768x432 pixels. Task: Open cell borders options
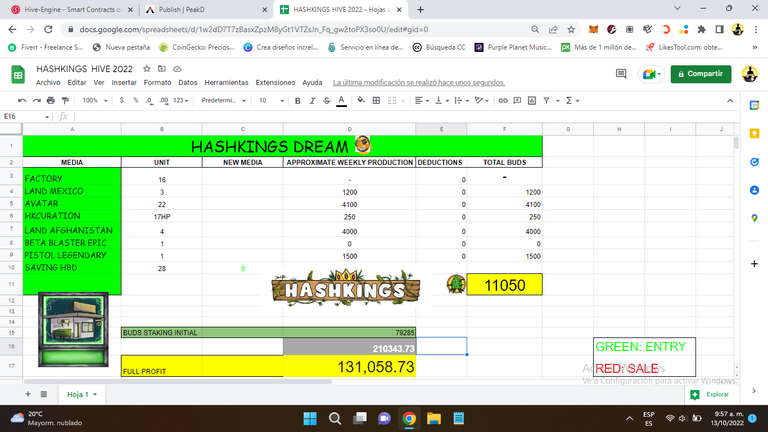pos(376,100)
